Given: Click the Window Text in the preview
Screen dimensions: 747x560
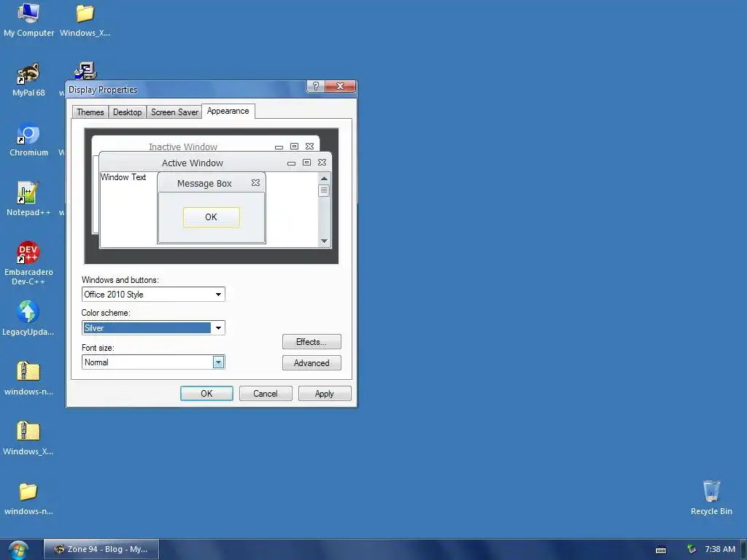Looking at the screenshot, I should (x=123, y=177).
